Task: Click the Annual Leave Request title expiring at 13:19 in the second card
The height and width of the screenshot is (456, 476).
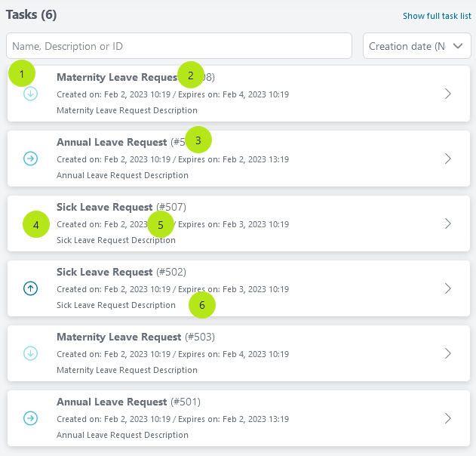Action: click(112, 142)
